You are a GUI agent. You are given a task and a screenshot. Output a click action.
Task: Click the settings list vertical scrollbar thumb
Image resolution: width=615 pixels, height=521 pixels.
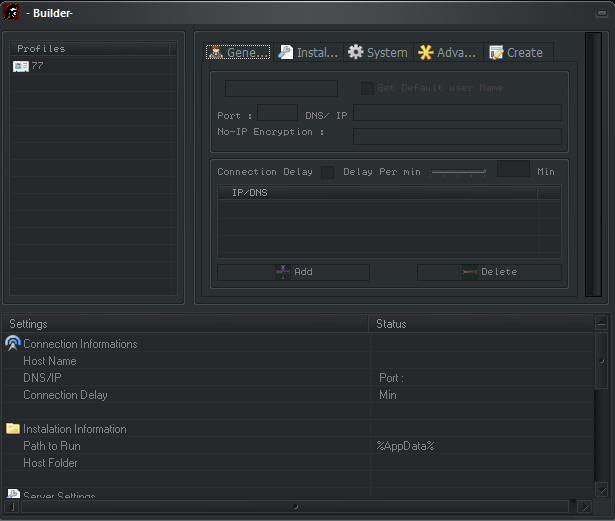601,361
